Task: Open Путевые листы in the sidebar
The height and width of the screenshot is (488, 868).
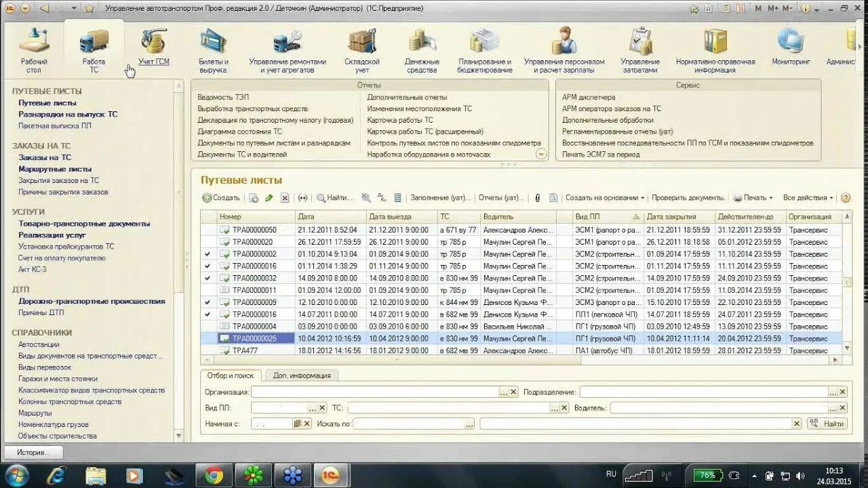Action: (x=47, y=103)
